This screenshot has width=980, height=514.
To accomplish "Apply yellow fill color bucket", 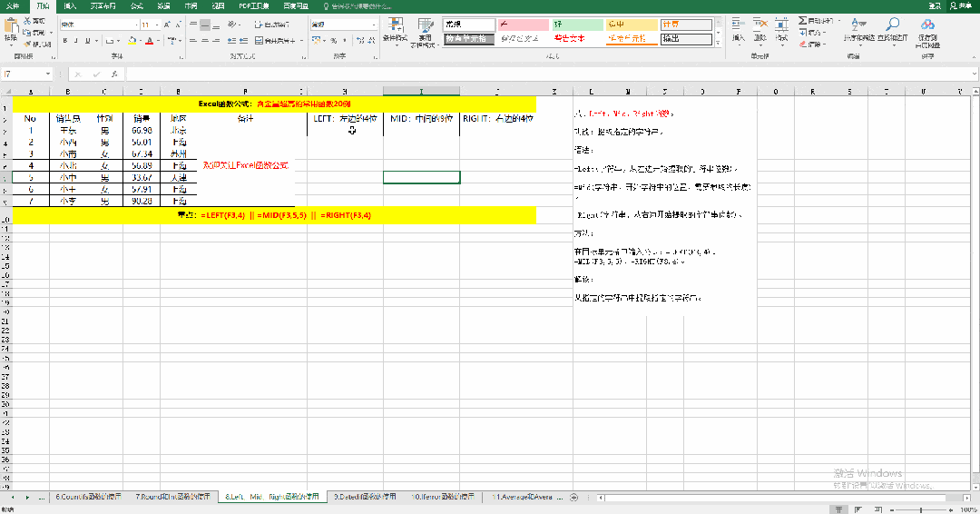I will tap(132, 41).
